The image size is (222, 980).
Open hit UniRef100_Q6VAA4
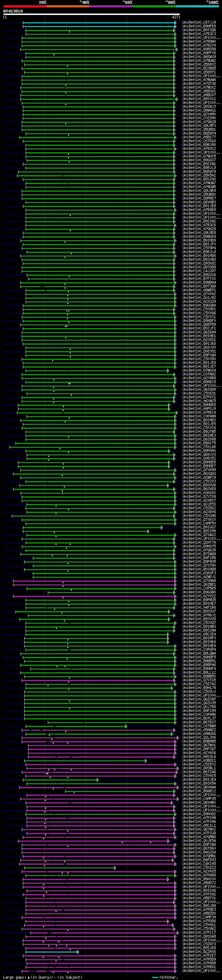click(x=199, y=787)
